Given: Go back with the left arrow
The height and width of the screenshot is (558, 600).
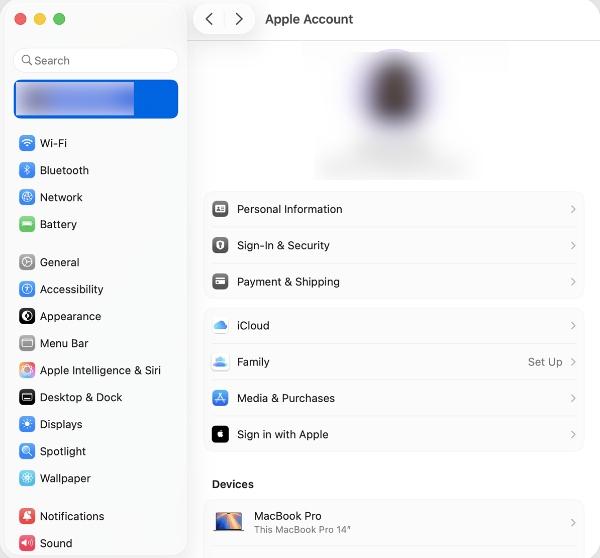Looking at the screenshot, I should [209, 19].
